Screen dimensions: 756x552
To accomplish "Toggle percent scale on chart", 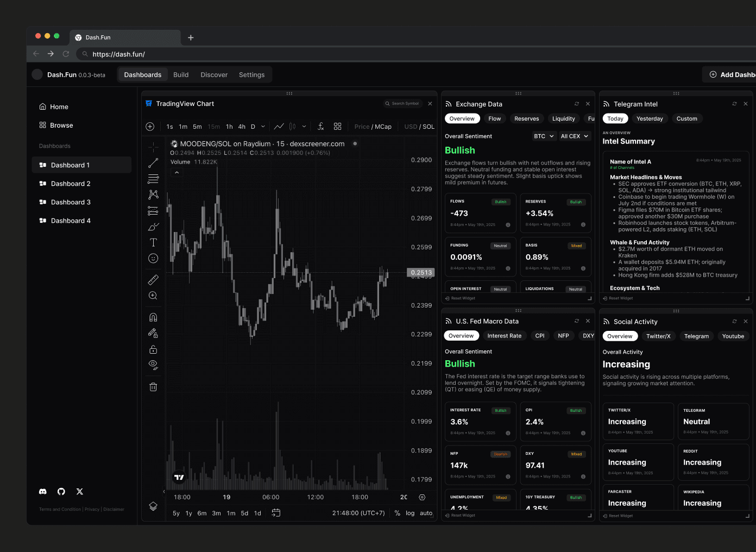I will [x=398, y=513].
